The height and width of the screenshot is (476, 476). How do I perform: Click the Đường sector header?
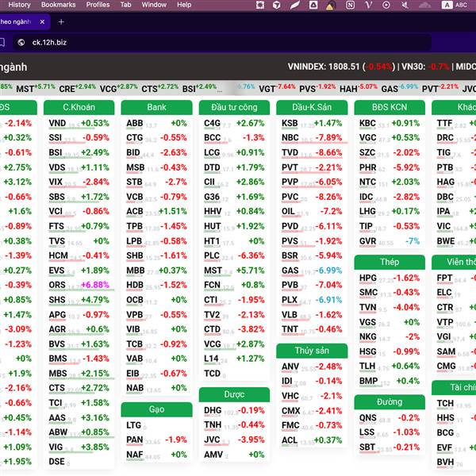(390, 402)
